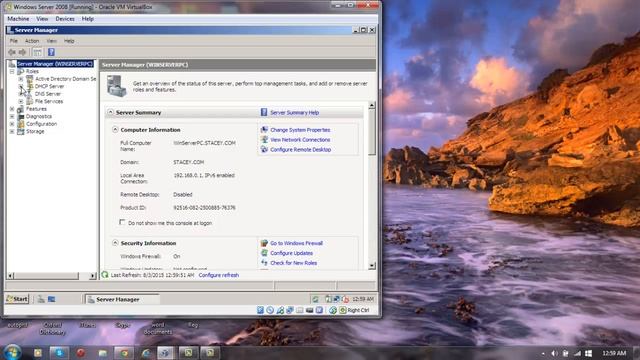This screenshot has width=640, height=360.
Task: Click Show Desktop quick launch icon in guest
Action: pyautogui.click(x=51, y=299)
